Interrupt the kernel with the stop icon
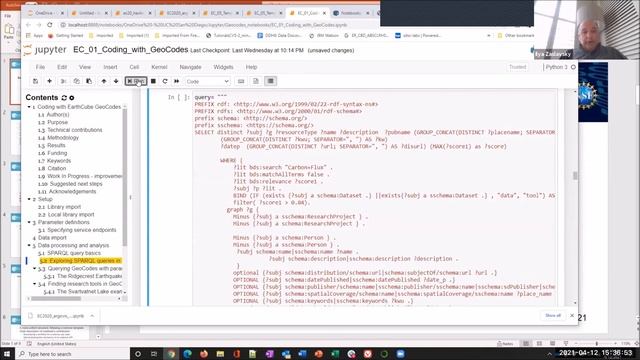This screenshot has width=640, height=360. coord(153,81)
